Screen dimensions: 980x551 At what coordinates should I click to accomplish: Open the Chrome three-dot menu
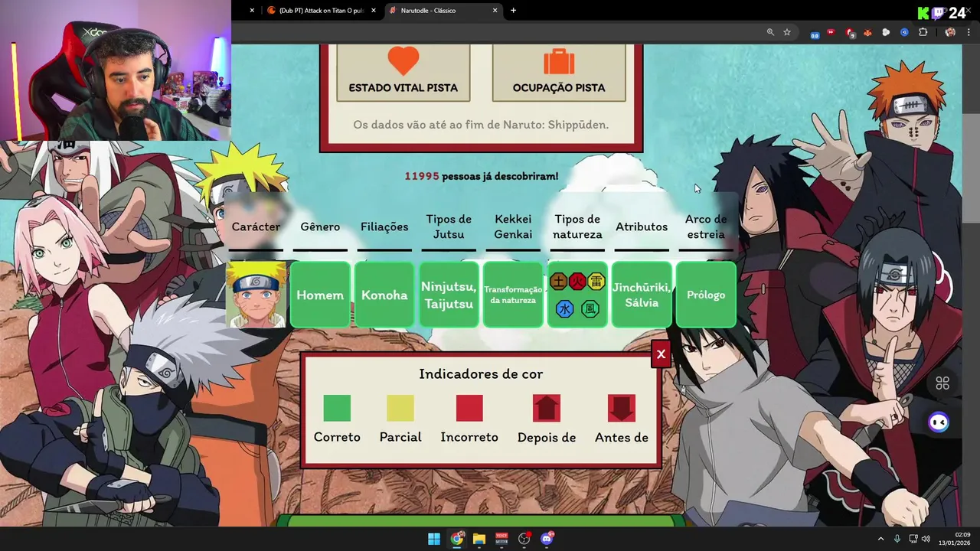pos(969,32)
